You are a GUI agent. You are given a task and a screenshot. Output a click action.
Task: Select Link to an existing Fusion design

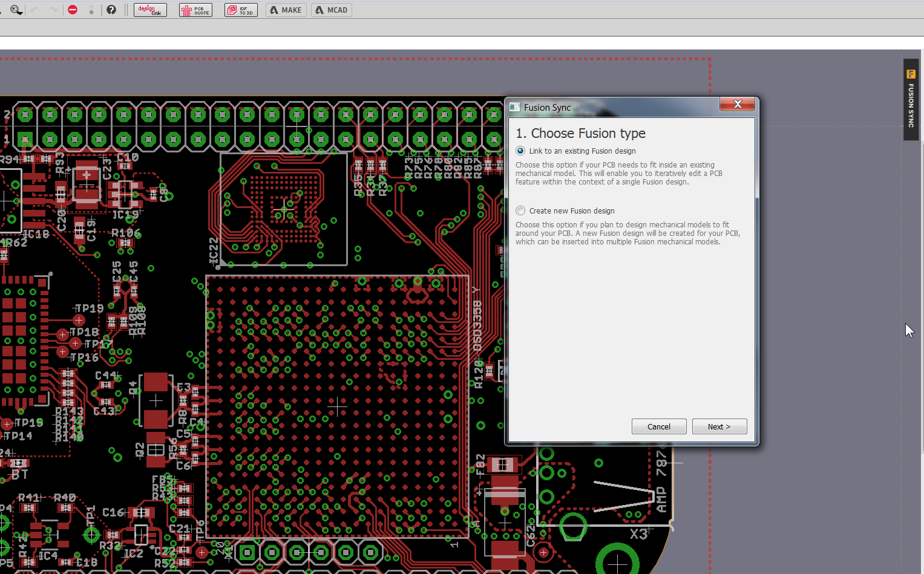[x=520, y=151]
